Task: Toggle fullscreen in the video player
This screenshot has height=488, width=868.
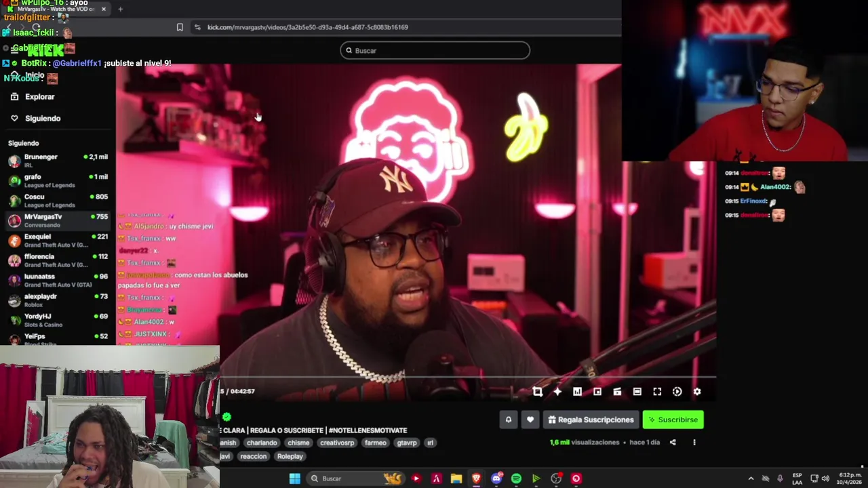Action: pos(657,392)
